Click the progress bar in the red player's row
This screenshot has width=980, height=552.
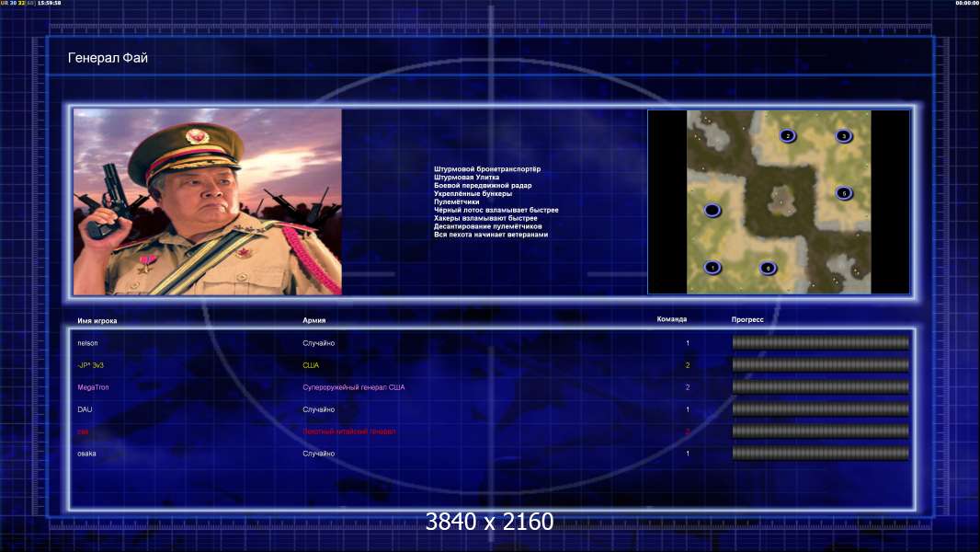click(821, 431)
